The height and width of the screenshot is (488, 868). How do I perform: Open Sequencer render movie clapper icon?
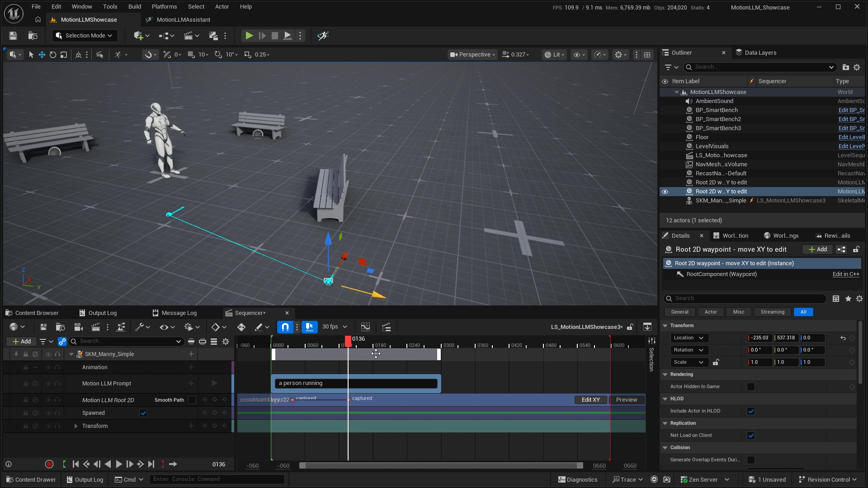click(x=95, y=327)
